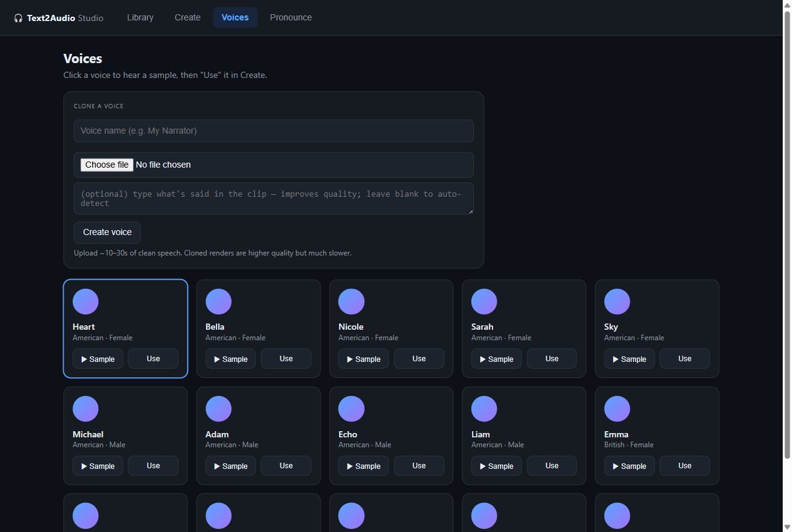Click Sarah's gradient avatar circle
This screenshot has width=792, height=532.
click(x=484, y=302)
